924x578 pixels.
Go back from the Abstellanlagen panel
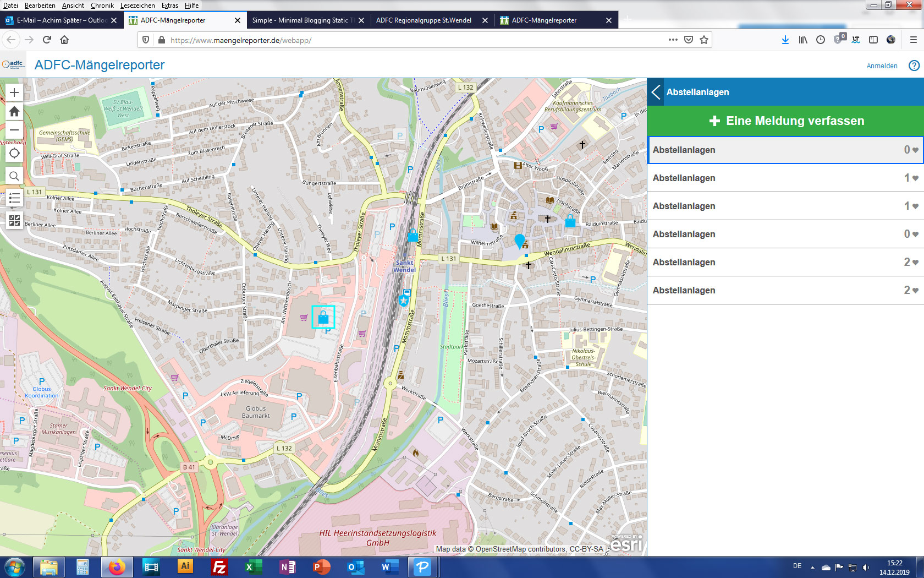pos(656,92)
